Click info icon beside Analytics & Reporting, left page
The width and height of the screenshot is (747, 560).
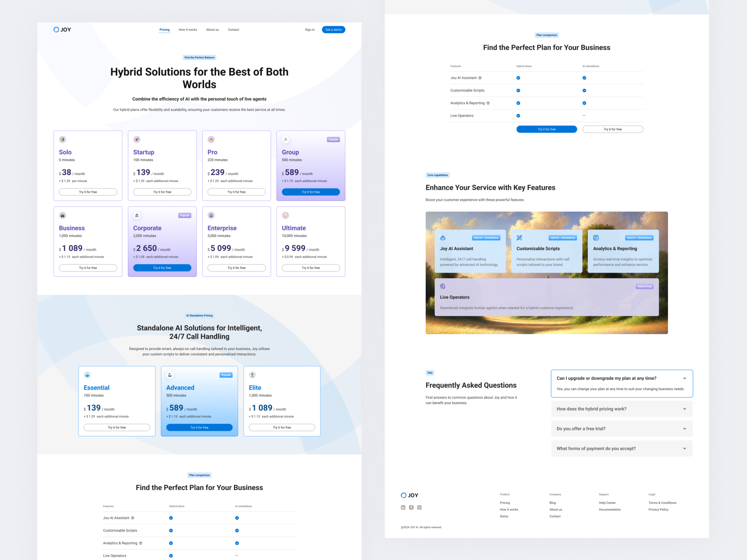coord(141,543)
